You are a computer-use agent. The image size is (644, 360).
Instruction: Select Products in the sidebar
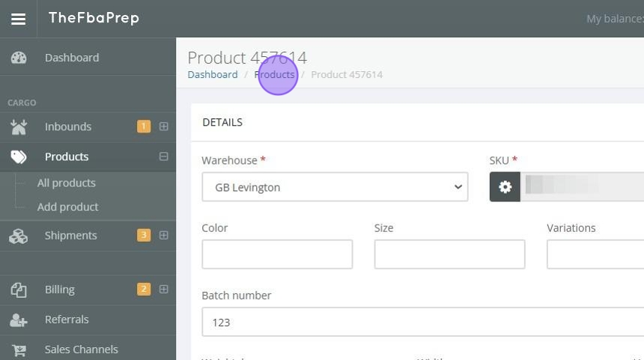67,156
